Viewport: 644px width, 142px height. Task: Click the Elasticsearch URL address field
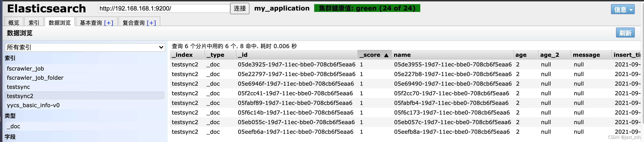coord(164,8)
